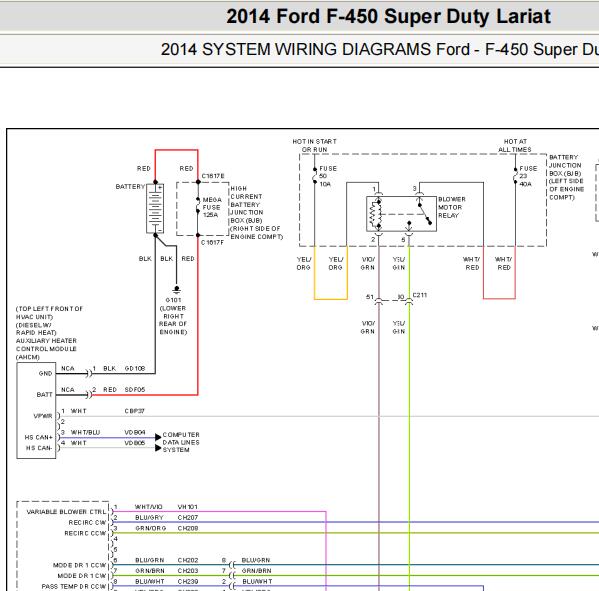Click the "2014 SYSTEM WIRING DIAGRAMS" subtitle line

379,50
